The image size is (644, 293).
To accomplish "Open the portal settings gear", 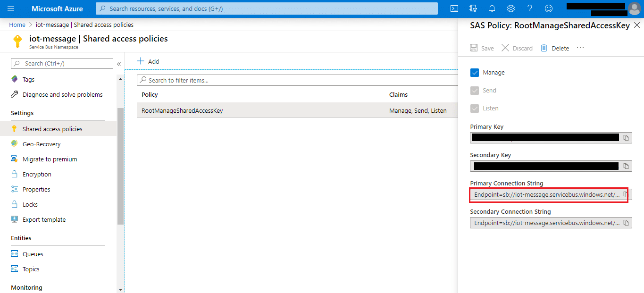I will [x=511, y=8].
